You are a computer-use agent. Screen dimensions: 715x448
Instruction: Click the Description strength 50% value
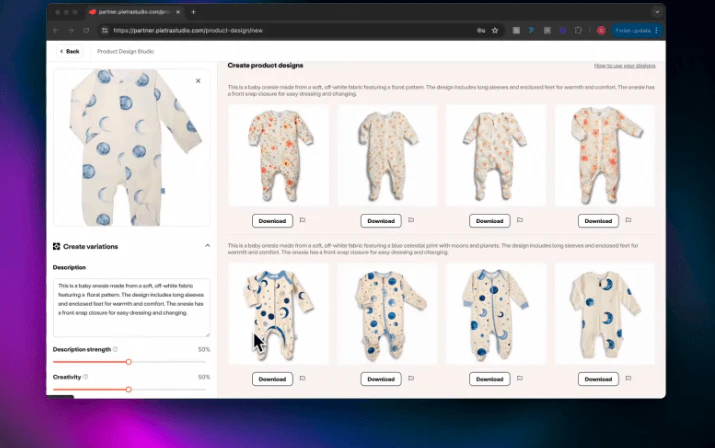tap(204, 349)
